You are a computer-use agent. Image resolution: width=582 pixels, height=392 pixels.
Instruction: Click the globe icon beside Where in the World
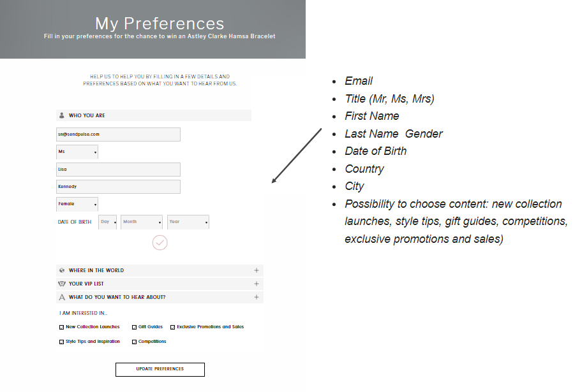62,270
